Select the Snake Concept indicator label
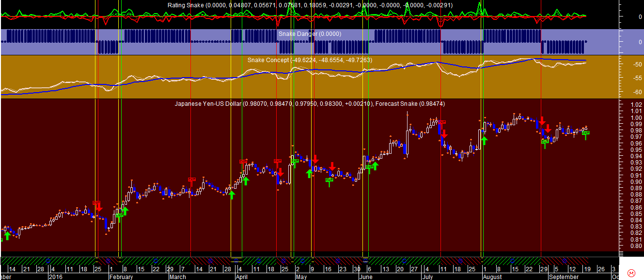Viewport: 644px width, 280px height. [268, 60]
